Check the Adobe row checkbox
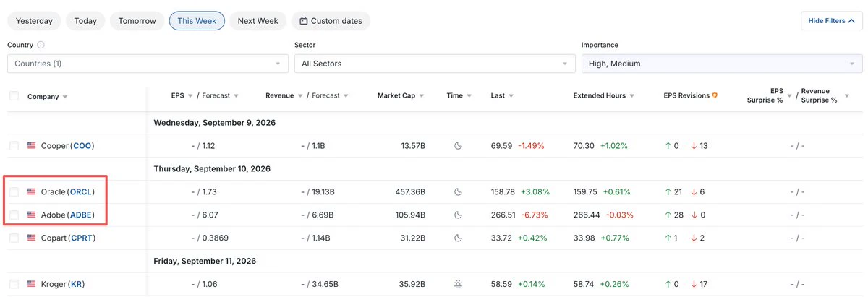Viewport: 868px width, 297px height. (x=14, y=215)
